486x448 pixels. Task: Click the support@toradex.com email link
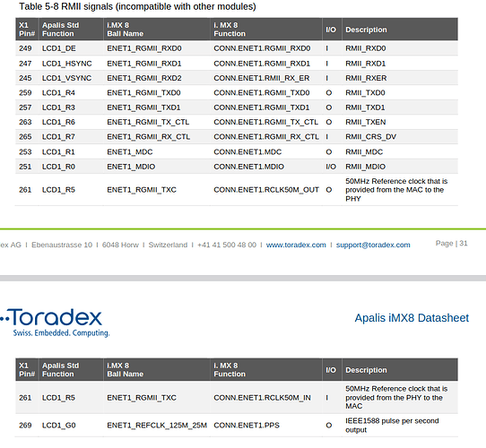[373, 245]
